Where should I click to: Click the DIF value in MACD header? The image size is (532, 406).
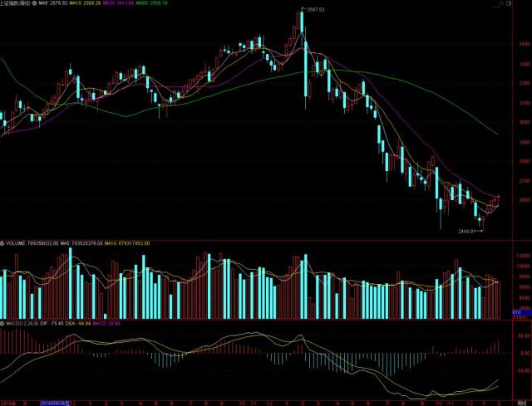52,324
